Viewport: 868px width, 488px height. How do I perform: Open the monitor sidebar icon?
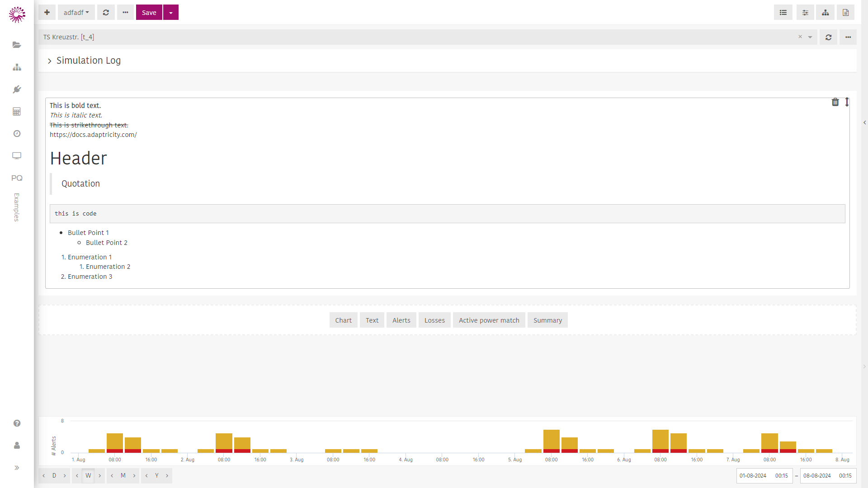[17, 155]
